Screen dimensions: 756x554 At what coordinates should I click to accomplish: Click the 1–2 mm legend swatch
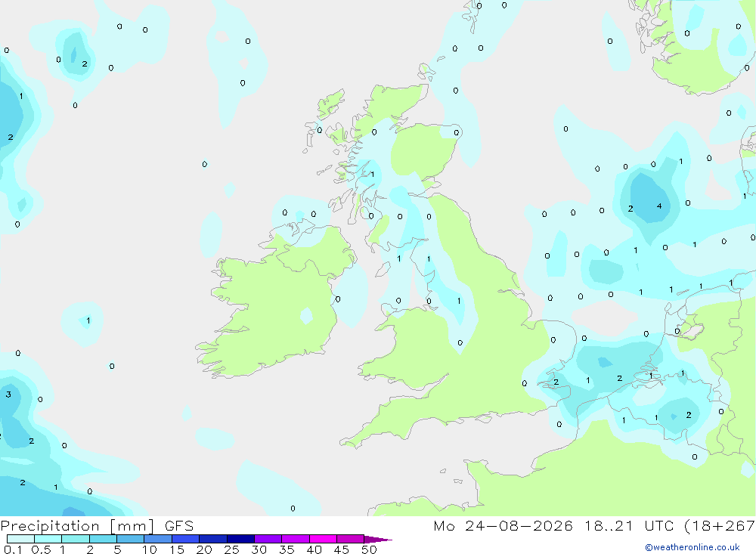click(x=76, y=539)
